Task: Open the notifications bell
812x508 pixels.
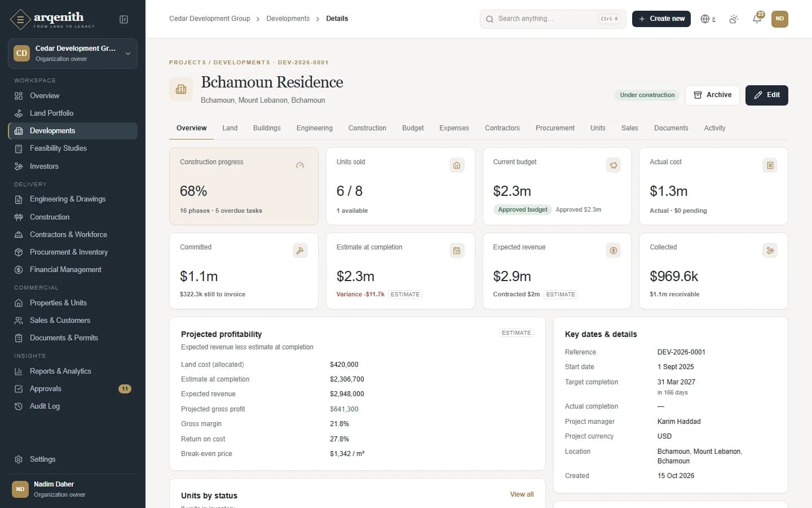Action: [x=757, y=19]
